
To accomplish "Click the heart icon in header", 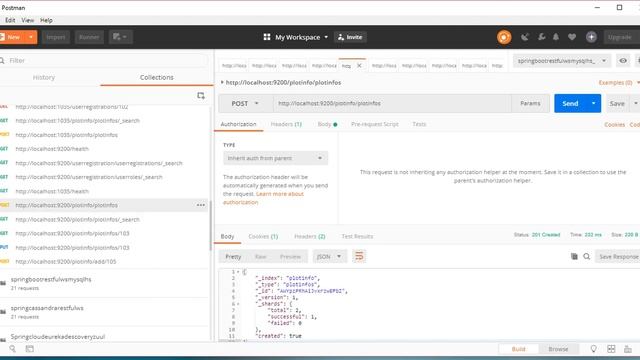I will (x=572, y=37).
